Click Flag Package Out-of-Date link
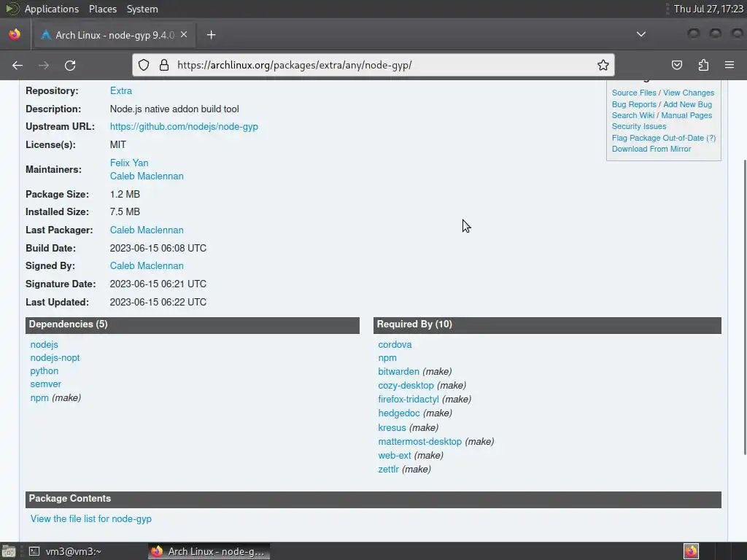The height and width of the screenshot is (560, 747). [657, 138]
